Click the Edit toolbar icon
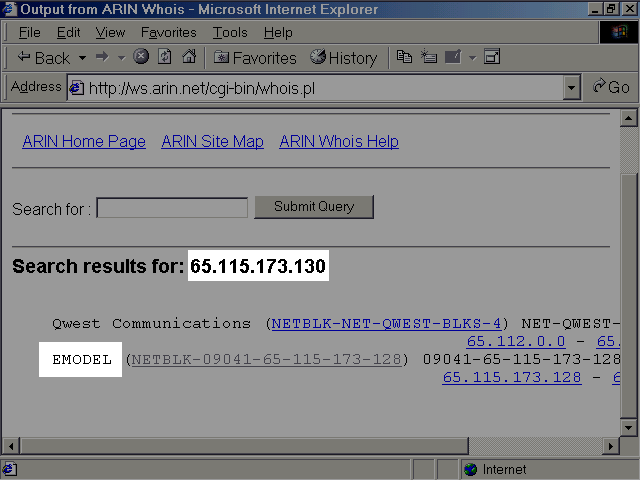 tap(453, 57)
